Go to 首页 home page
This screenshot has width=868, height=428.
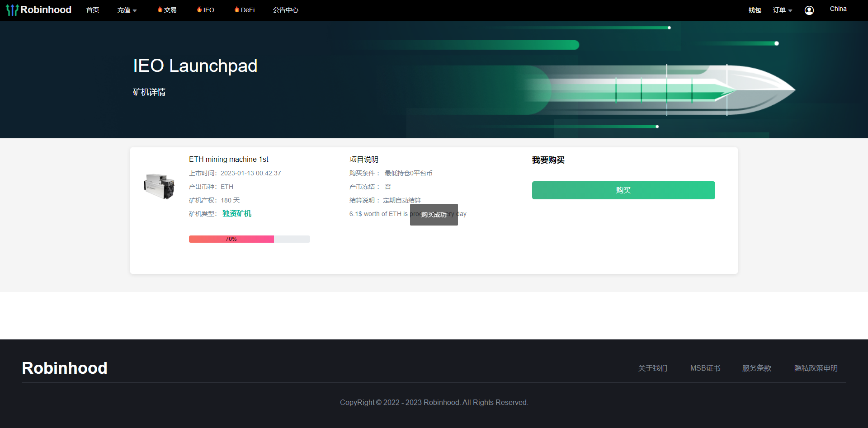[x=93, y=10]
